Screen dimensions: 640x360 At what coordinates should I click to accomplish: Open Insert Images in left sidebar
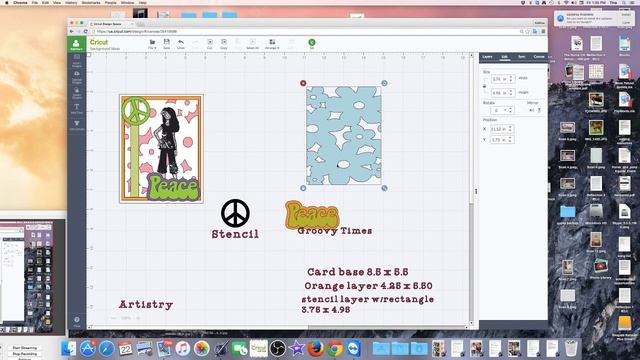point(77,60)
